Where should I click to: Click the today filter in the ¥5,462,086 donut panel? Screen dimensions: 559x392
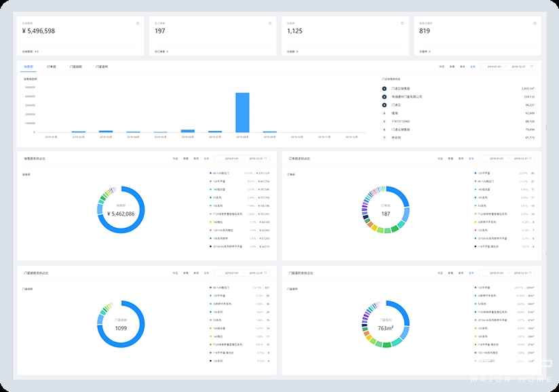(175, 158)
